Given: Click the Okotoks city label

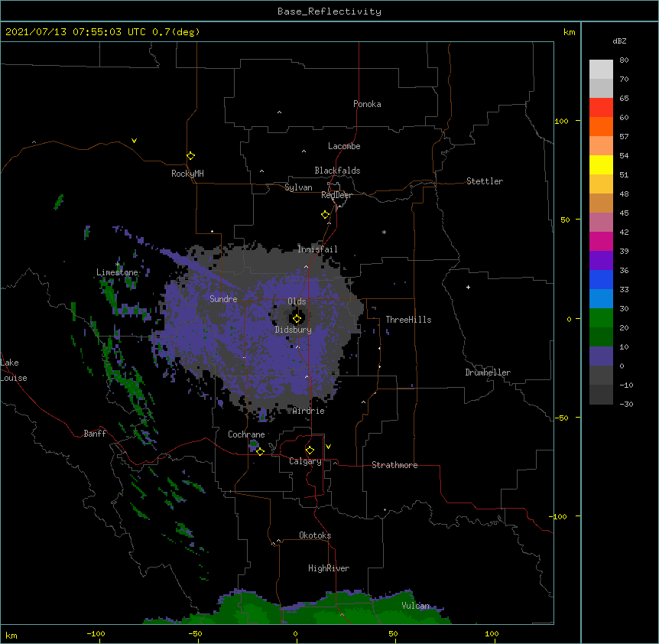Looking at the screenshot, I should click(x=315, y=535).
